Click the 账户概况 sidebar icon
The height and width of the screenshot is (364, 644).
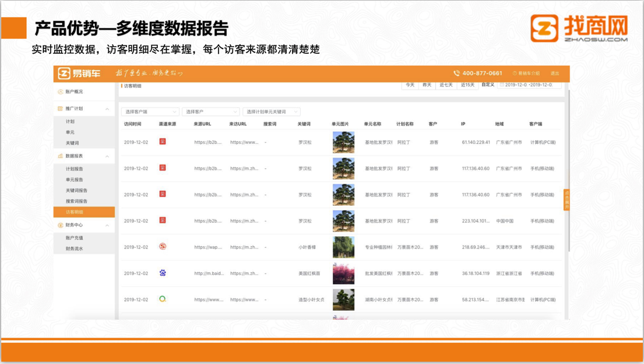click(60, 92)
